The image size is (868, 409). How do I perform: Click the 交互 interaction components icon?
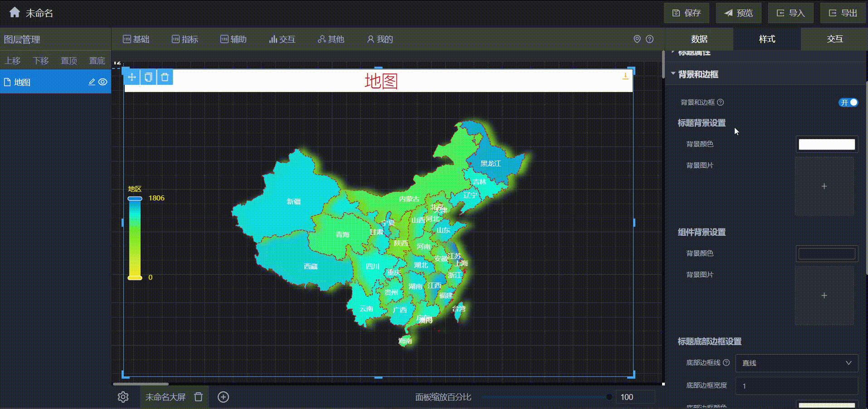tap(282, 39)
